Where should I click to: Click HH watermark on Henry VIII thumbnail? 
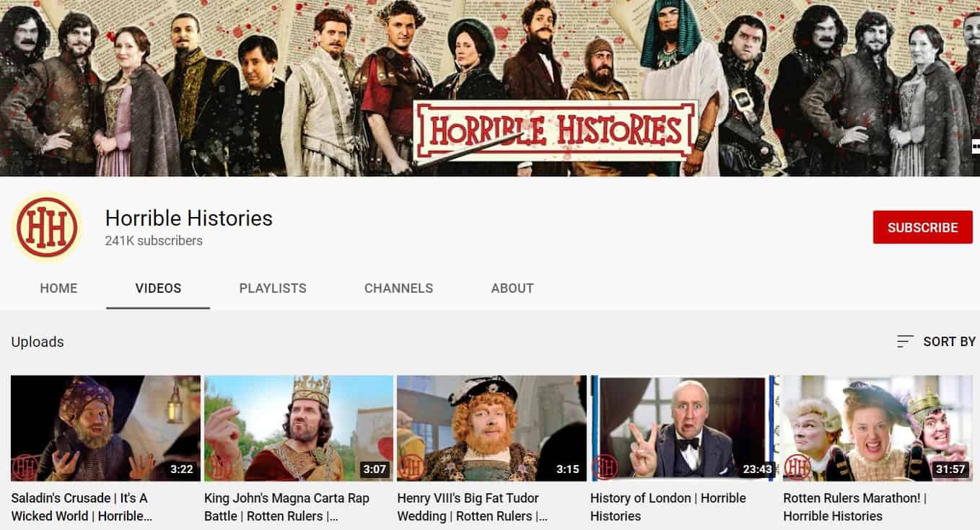(411, 467)
